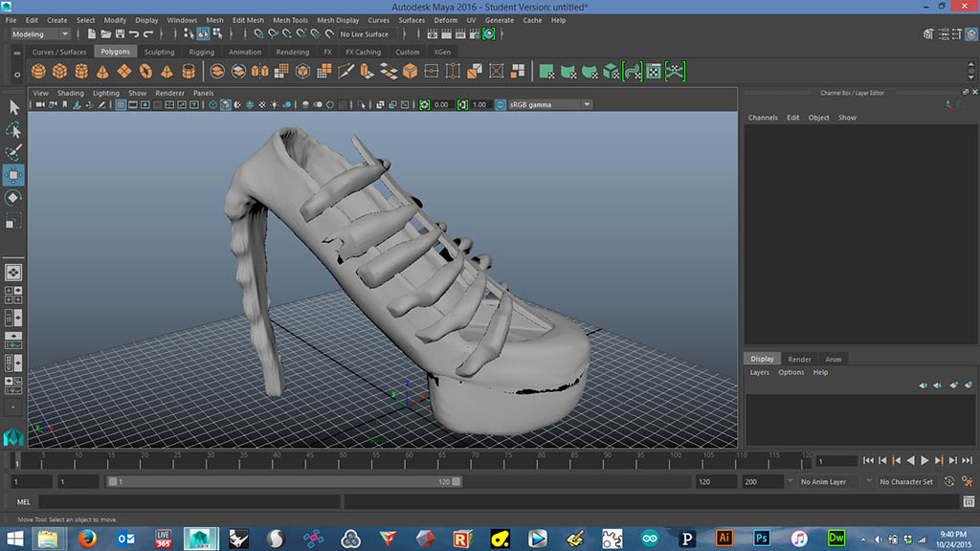Image resolution: width=980 pixels, height=551 pixels.
Task: Toggle the viewport grid display button
Action: [x=122, y=104]
